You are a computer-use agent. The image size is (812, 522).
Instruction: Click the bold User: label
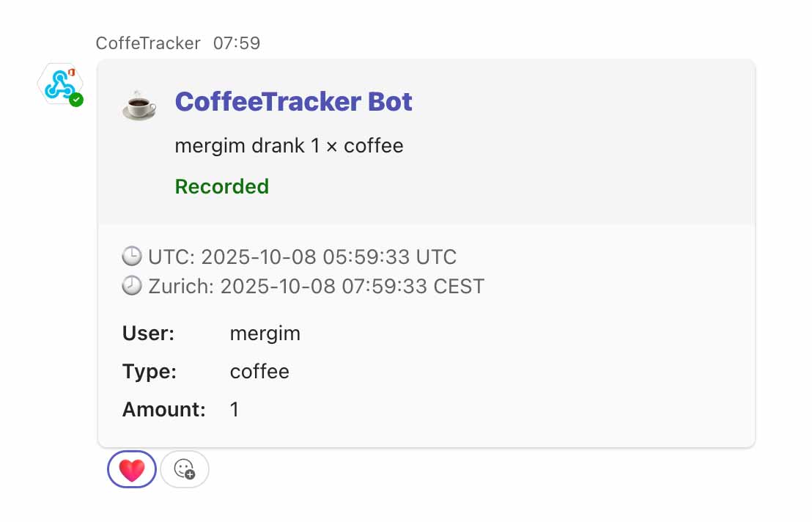[x=148, y=334]
